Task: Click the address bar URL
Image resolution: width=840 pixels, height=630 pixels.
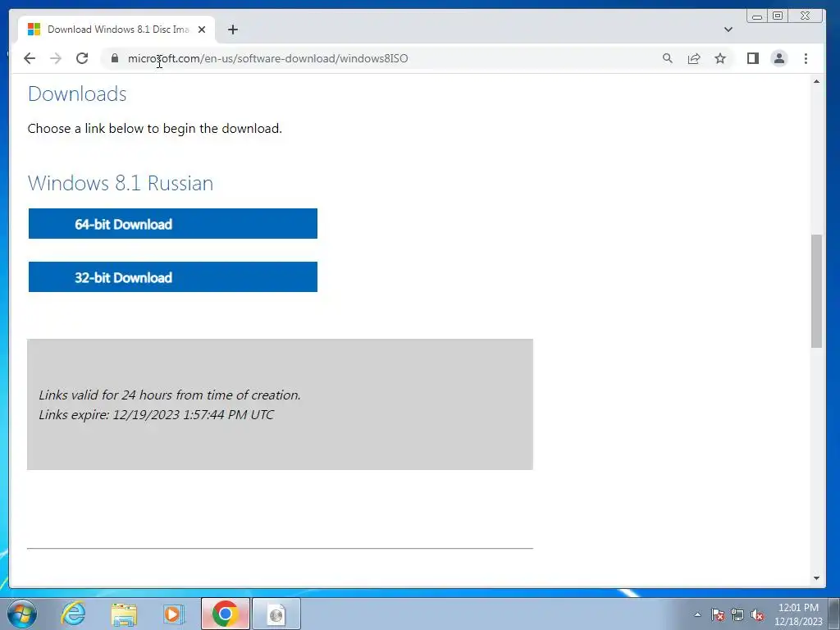Action: pos(268,58)
